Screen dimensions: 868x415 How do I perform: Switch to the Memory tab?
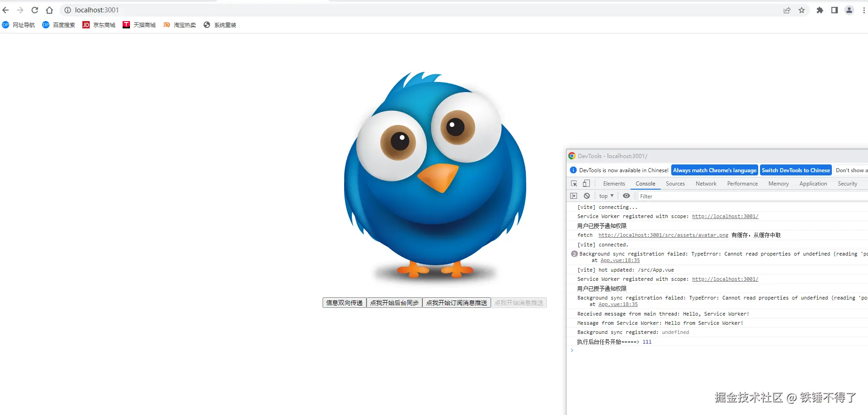[x=778, y=184]
